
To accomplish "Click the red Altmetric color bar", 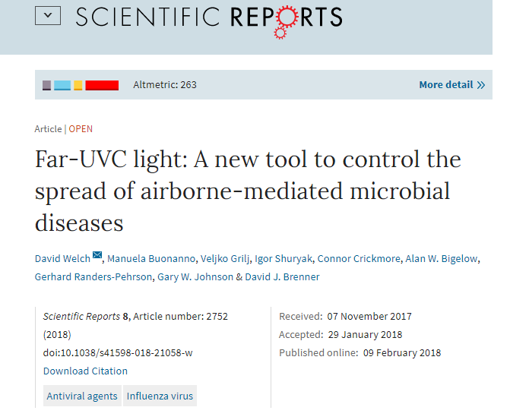I will 102,85.
